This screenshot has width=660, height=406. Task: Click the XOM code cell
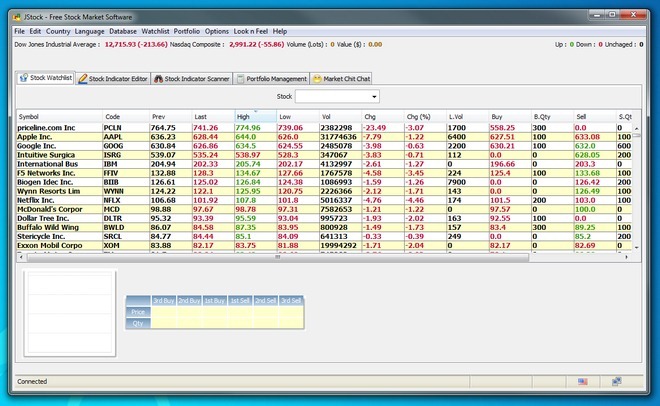(x=126, y=245)
